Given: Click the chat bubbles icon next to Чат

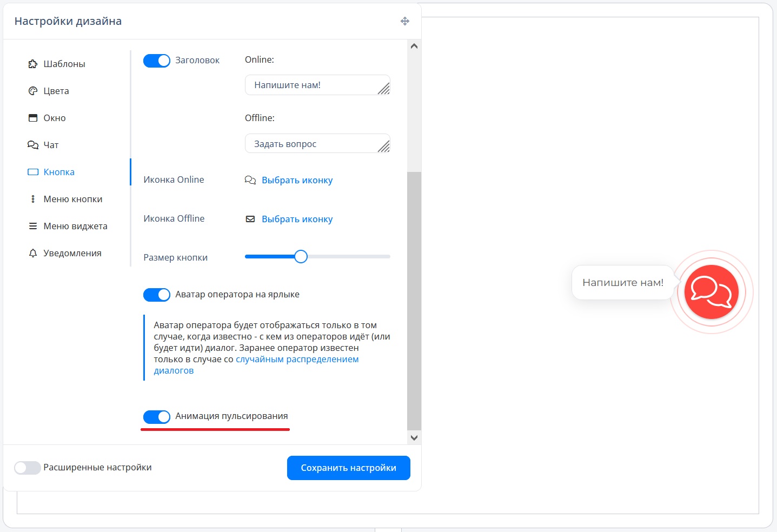Looking at the screenshot, I should pos(33,145).
